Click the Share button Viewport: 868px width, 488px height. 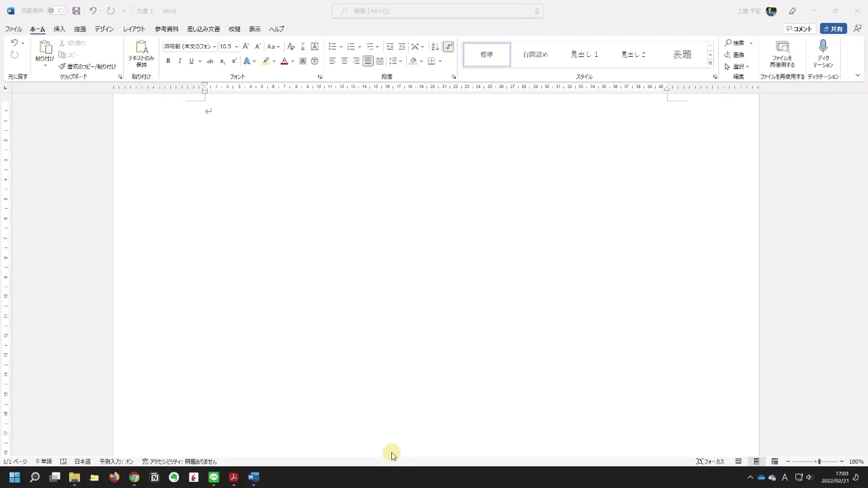[x=833, y=28]
